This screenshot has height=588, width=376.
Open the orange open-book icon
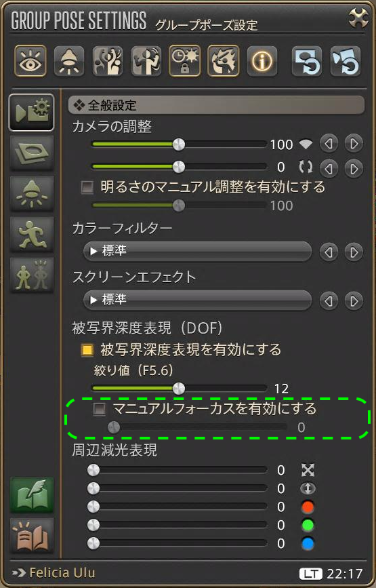click(31, 536)
